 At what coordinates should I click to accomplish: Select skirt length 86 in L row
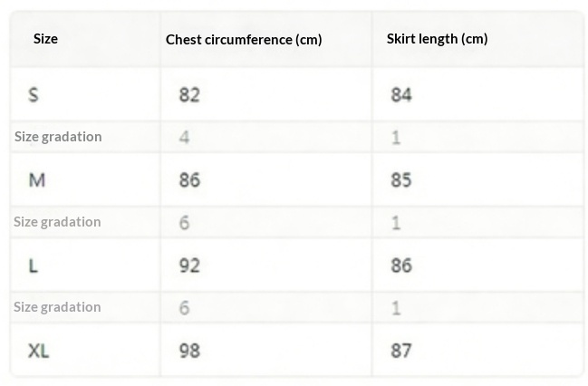[401, 265]
